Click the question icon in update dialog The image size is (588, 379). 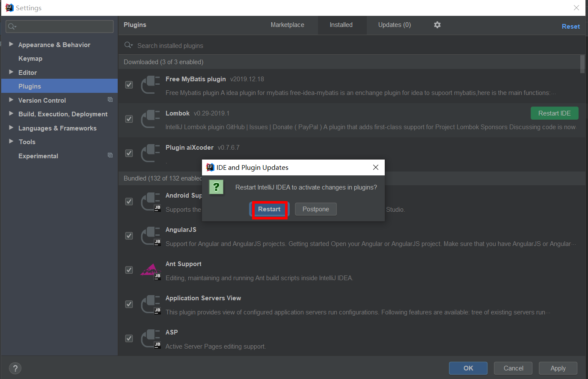pyautogui.click(x=216, y=187)
